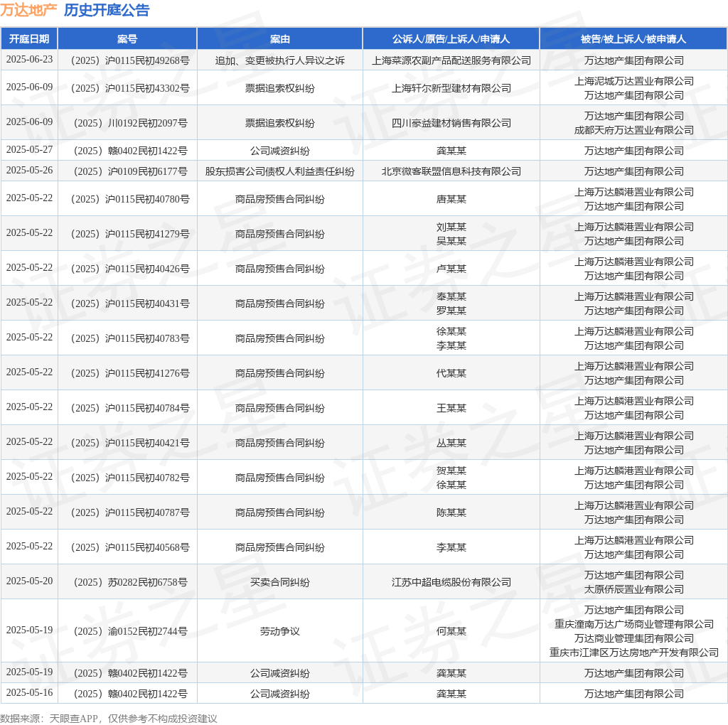The height and width of the screenshot is (725, 728).
Task: Click 重庆潼南万达广场商业管理有限公司
Action: coord(633,624)
